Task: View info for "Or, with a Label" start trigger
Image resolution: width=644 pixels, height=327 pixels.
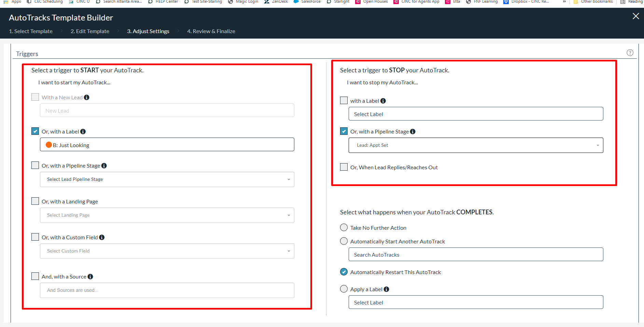Action: 84,131
